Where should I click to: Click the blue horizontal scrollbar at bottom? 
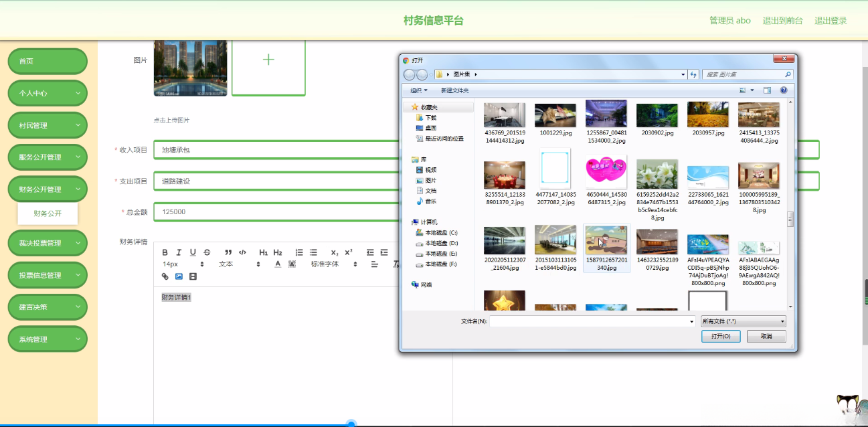click(351, 423)
